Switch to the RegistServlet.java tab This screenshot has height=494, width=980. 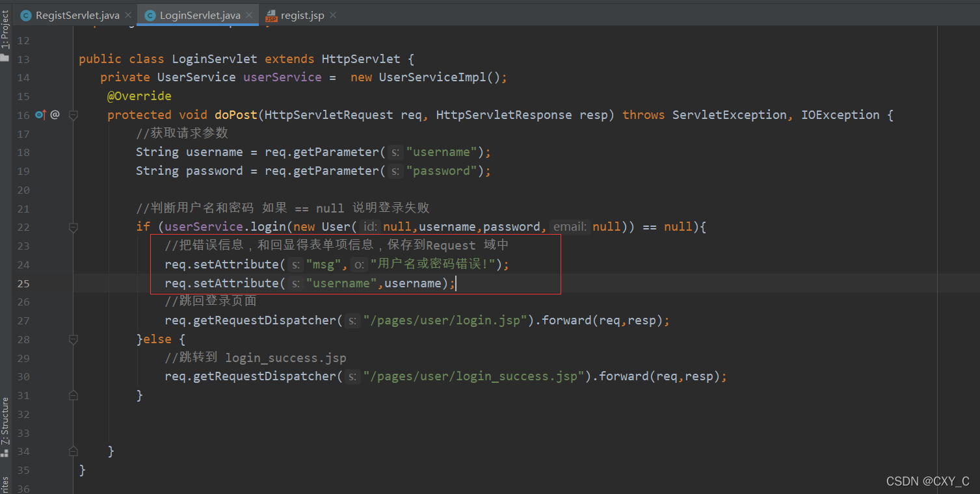tap(77, 15)
